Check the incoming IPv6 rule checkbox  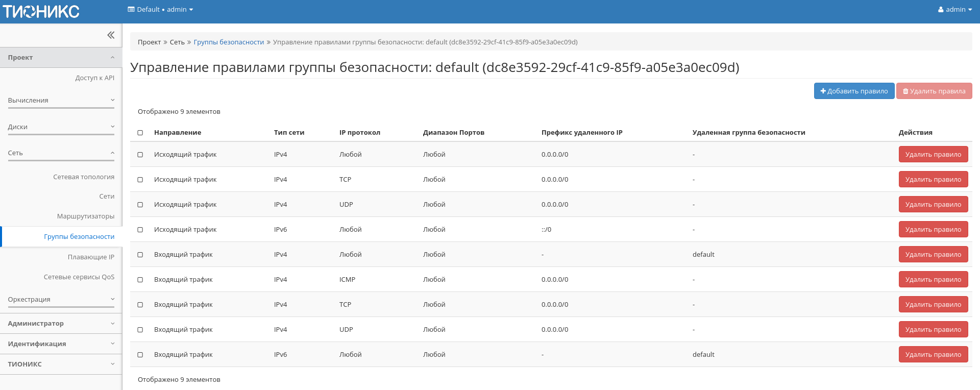point(140,355)
